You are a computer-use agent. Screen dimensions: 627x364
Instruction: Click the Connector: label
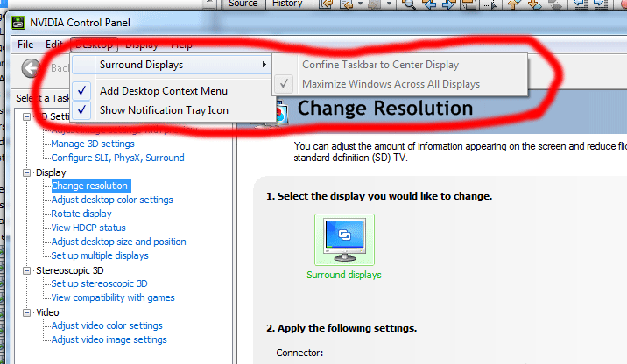tap(299, 353)
